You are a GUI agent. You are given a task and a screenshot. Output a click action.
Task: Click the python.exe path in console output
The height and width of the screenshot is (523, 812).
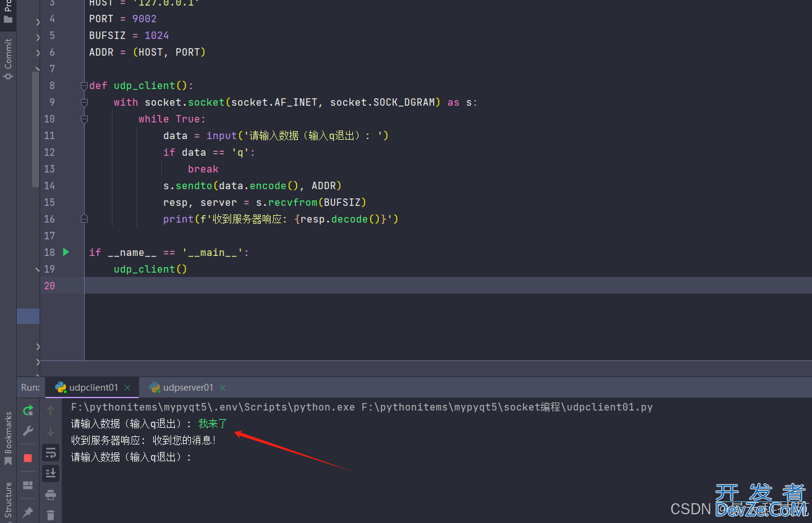[213, 407]
